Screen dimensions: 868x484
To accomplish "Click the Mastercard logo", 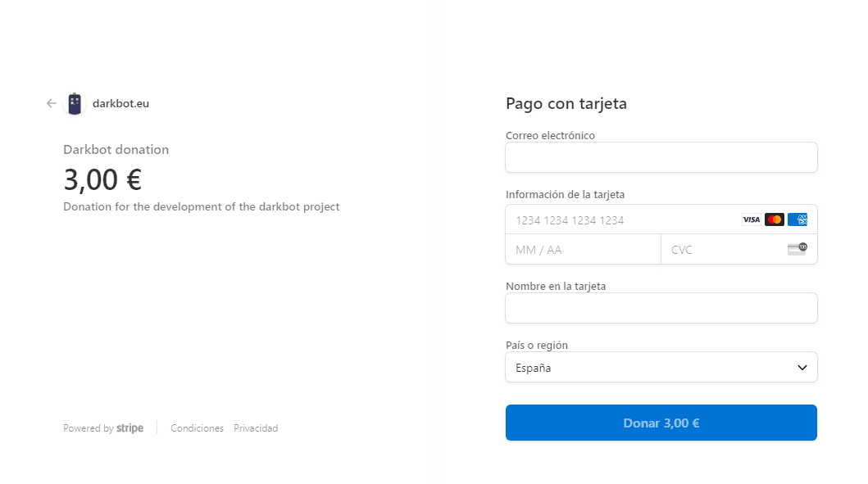I will (x=775, y=219).
